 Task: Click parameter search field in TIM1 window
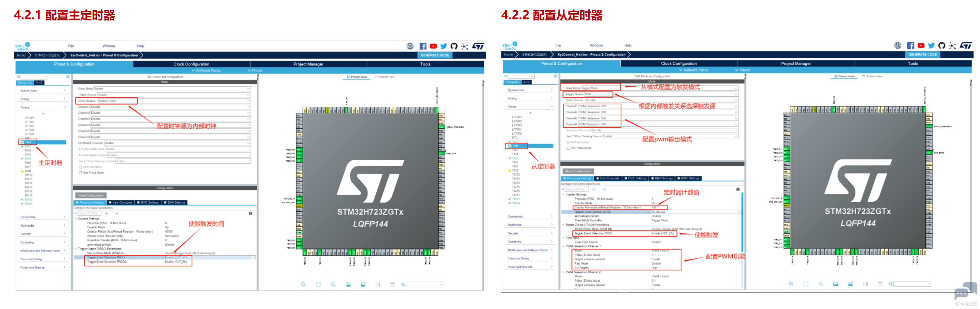tap(90, 213)
